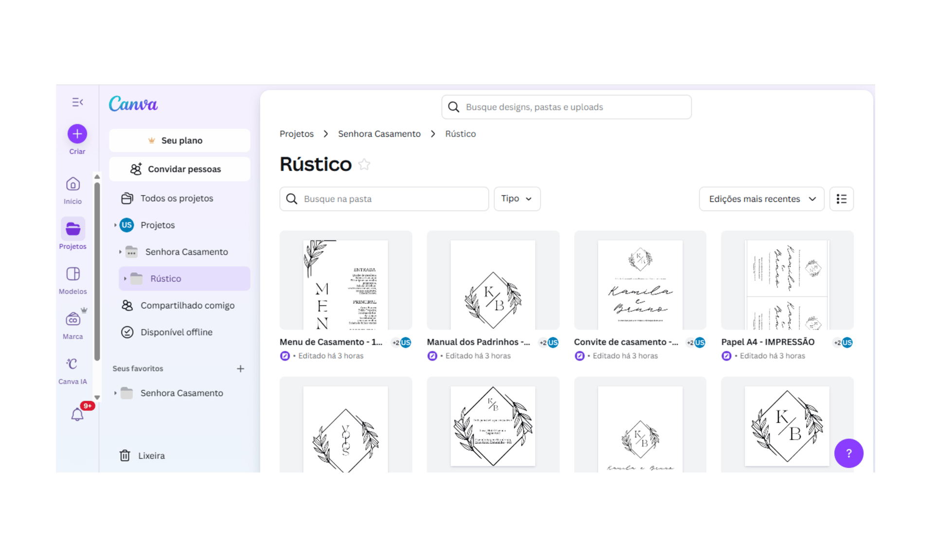
Task: Collapse the sidebar menu icon
Action: coord(77,102)
